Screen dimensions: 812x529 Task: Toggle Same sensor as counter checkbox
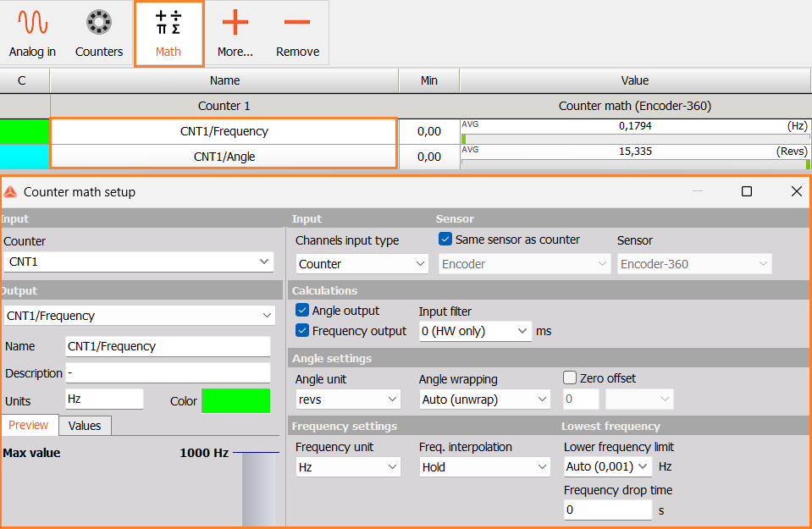point(445,240)
